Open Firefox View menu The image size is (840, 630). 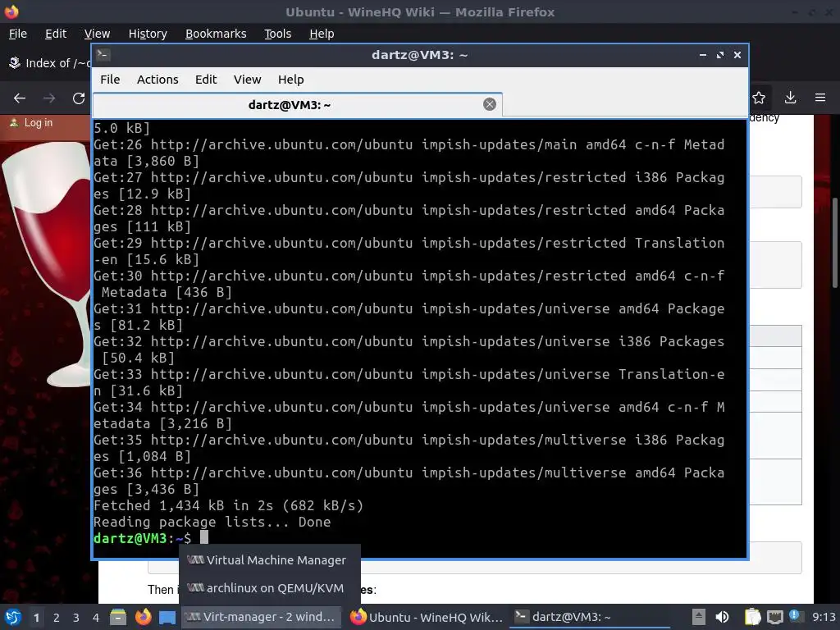tap(97, 34)
